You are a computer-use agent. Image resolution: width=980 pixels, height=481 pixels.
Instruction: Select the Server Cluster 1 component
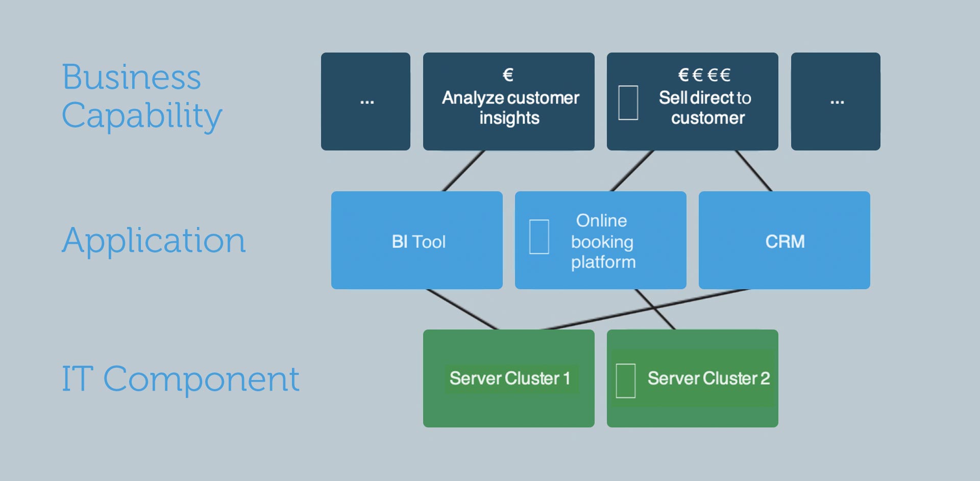509,378
